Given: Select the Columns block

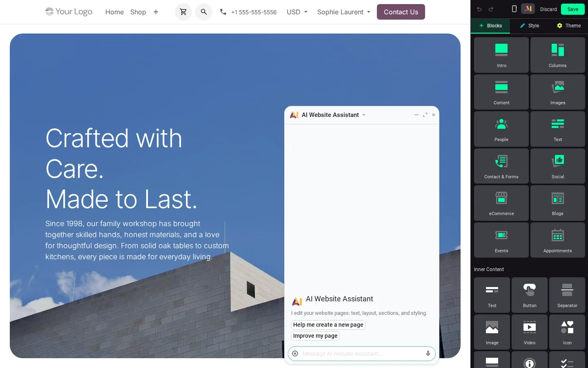Looking at the screenshot, I should [558, 55].
